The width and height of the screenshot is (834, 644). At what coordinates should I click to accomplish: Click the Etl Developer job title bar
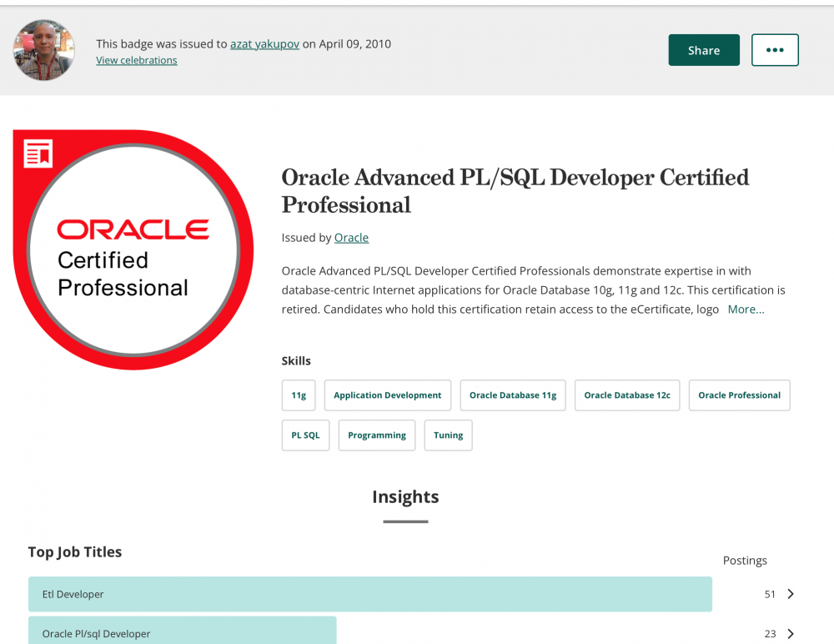coord(369,594)
